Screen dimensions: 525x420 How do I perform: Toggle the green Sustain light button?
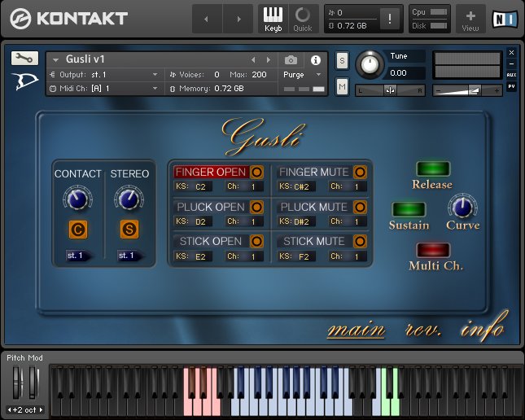click(x=409, y=210)
